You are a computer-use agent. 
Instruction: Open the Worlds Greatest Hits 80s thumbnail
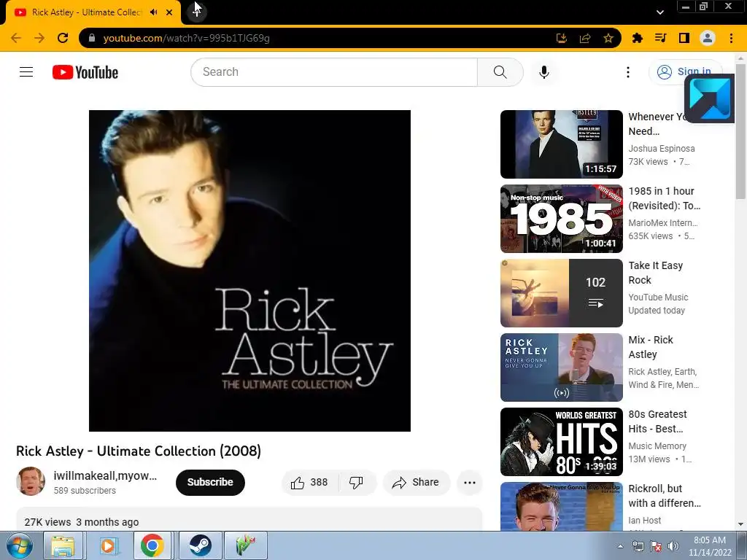point(561,441)
